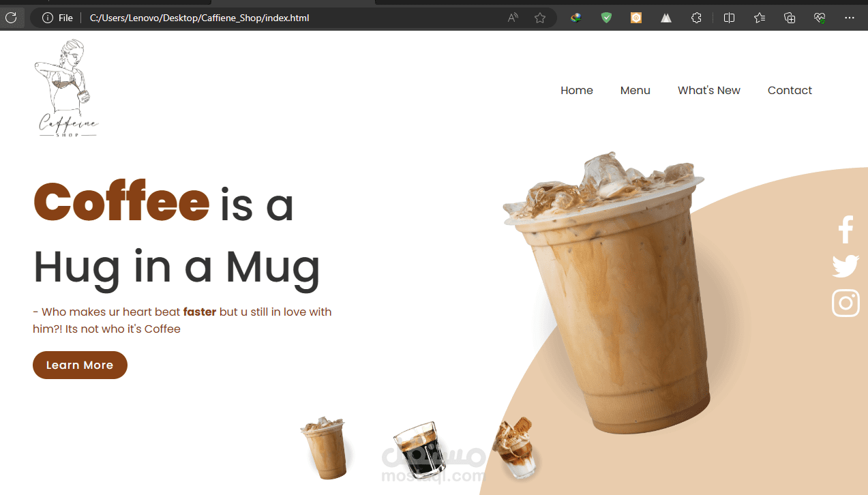This screenshot has height=495, width=868.
Task: Activate the Read Aloud icon
Action: pyautogui.click(x=513, y=18)
